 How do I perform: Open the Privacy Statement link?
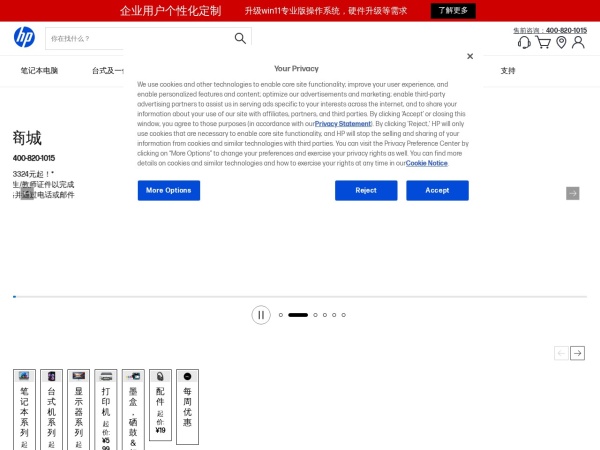[343, 123]
